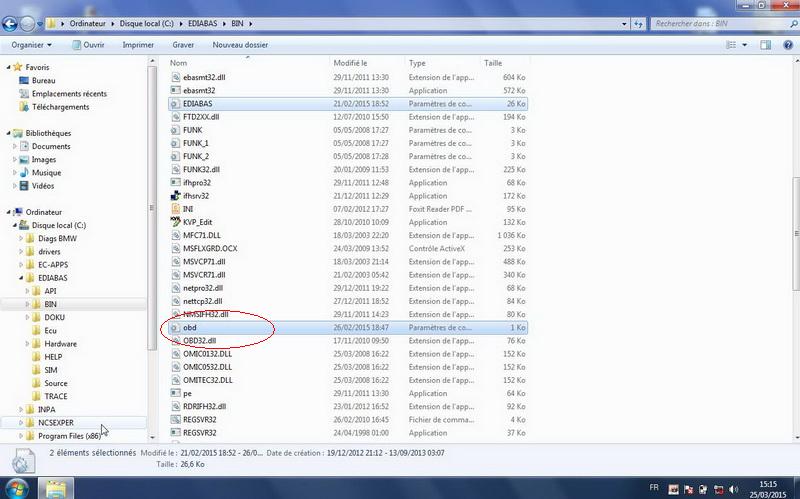
Task: Collapse the Ordinateur tree node
Action: pos(8,212)
